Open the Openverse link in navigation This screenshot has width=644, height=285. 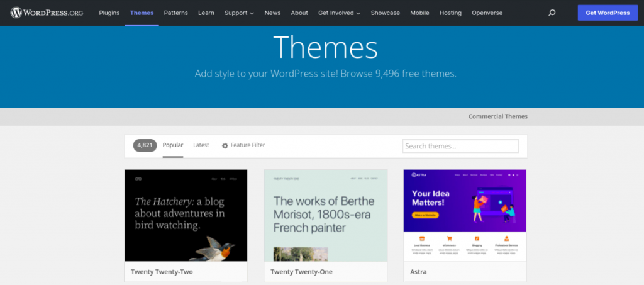click(486, 13)
